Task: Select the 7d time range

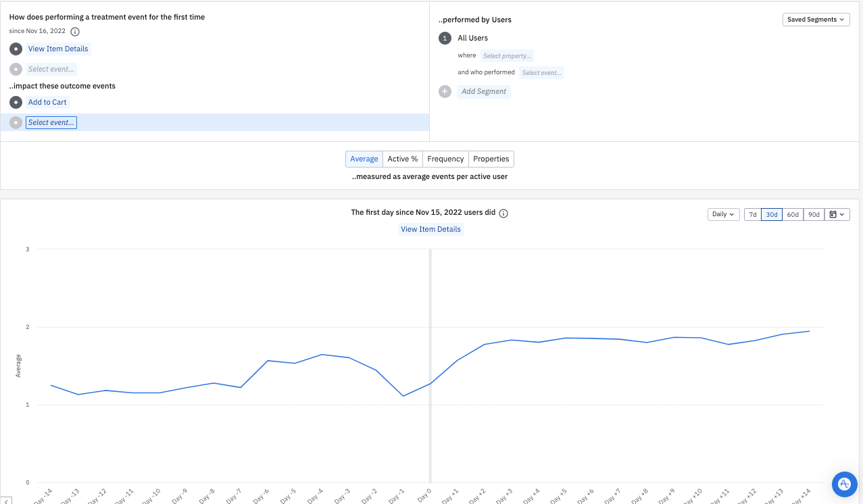Action: [752, 214]
